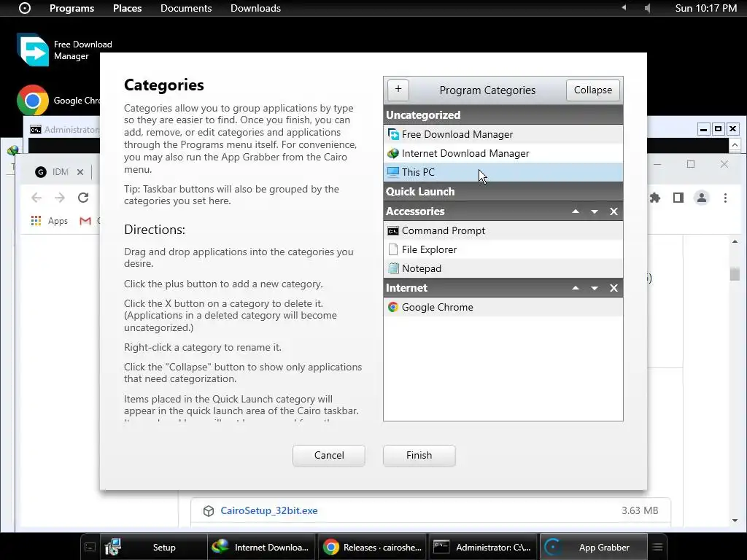
Task: Open Gmail bookmark icon in Chrome
Action: tap(85, 220)
